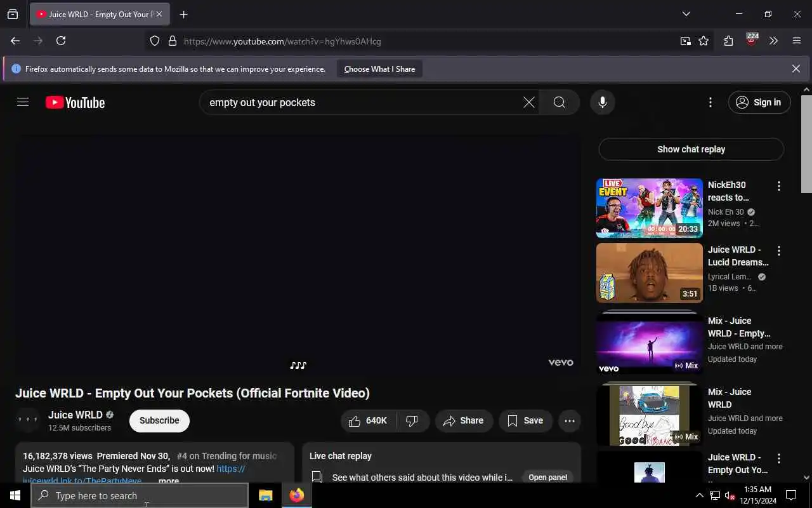Open options for NickEh30 reacts video
Viewport: 812px width, 508px height.
(779, 186)
